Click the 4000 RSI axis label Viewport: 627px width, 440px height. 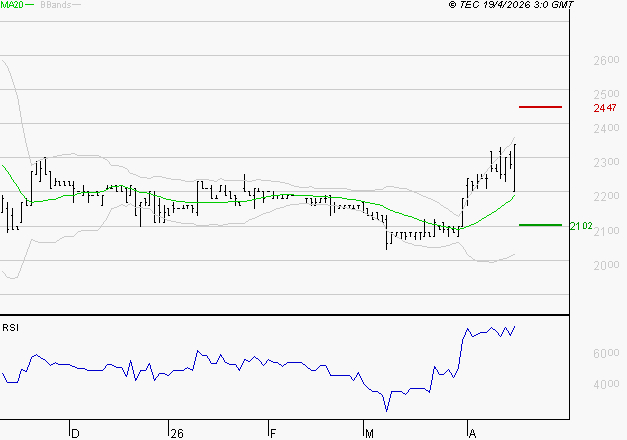coord(606,385)
